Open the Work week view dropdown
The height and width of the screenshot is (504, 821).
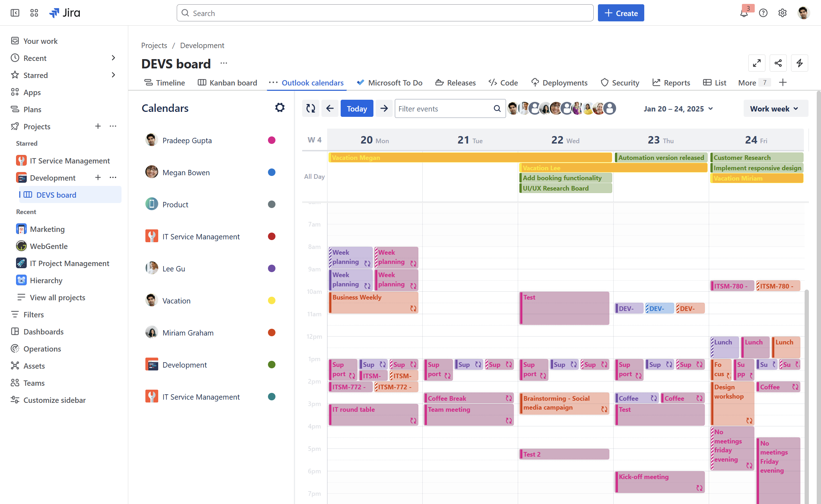coord(775,109)
